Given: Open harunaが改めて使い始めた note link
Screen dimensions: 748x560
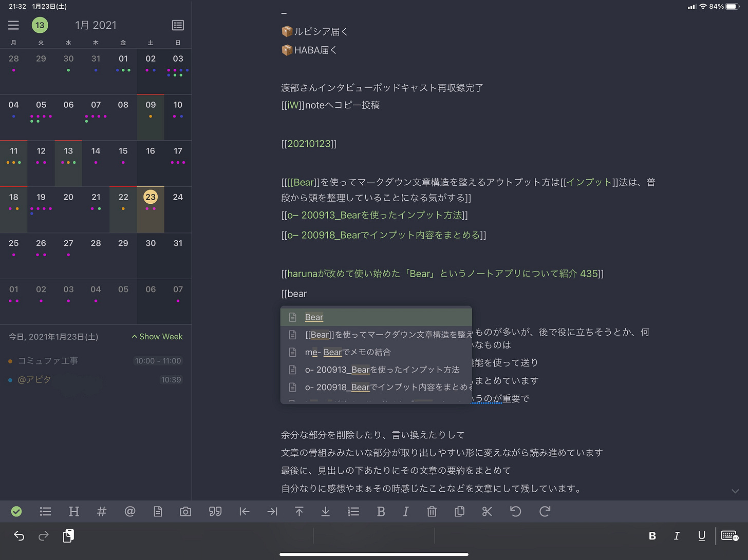Looking at the screenshot, I should tap(442, 274).
